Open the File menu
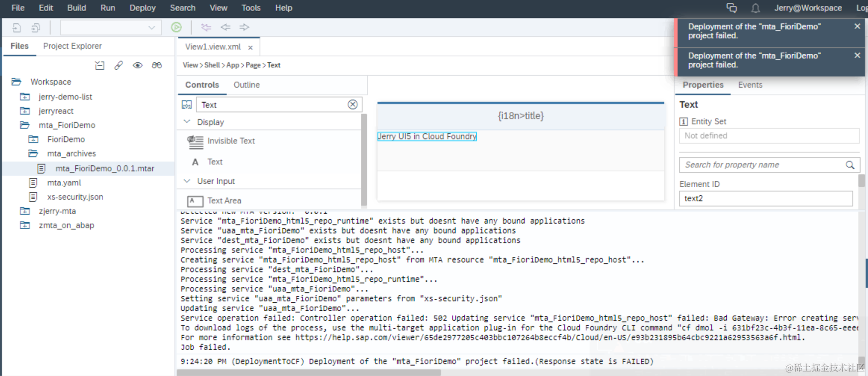This screenshot has height=376, width=868. (x=18, y=8)
